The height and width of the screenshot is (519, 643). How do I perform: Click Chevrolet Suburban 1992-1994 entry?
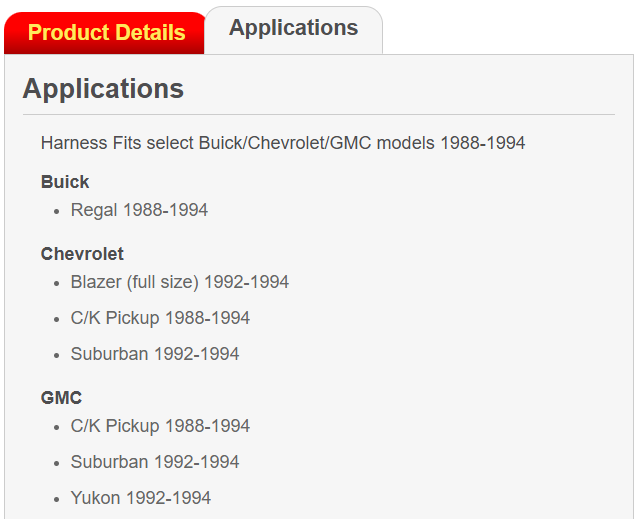(x=155, y=354)
